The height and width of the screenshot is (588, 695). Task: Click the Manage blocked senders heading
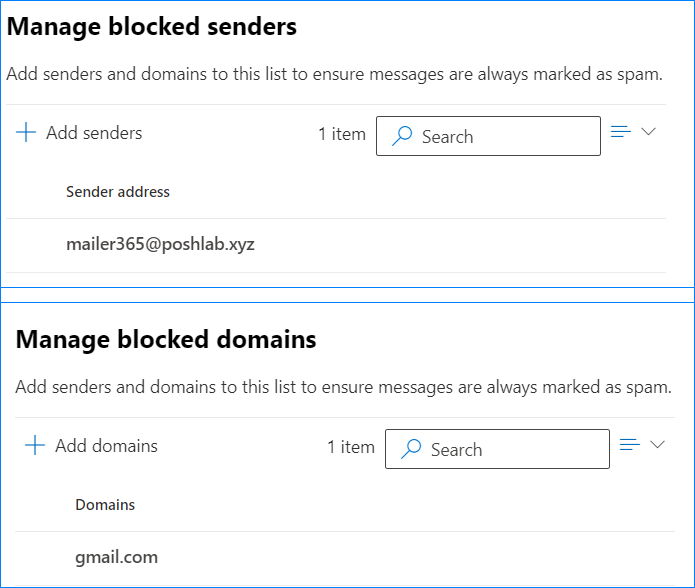(x=152, y=27)
